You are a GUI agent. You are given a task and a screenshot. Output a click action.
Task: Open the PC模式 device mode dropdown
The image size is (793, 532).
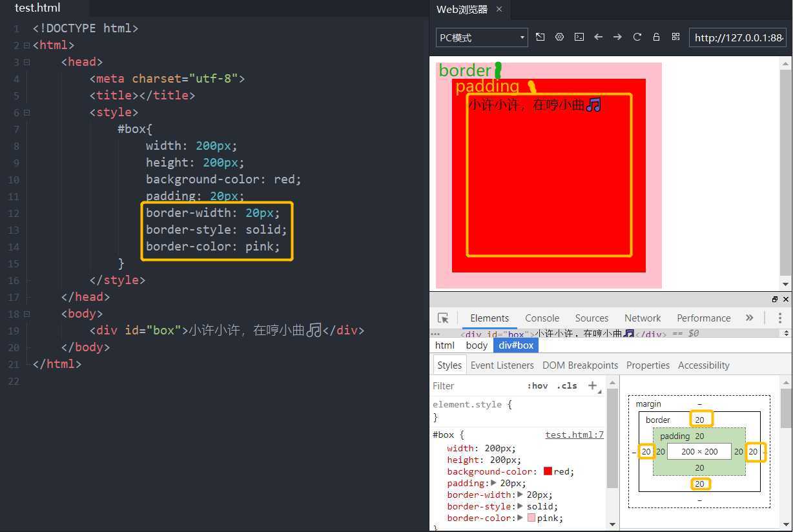click(482, 37)
